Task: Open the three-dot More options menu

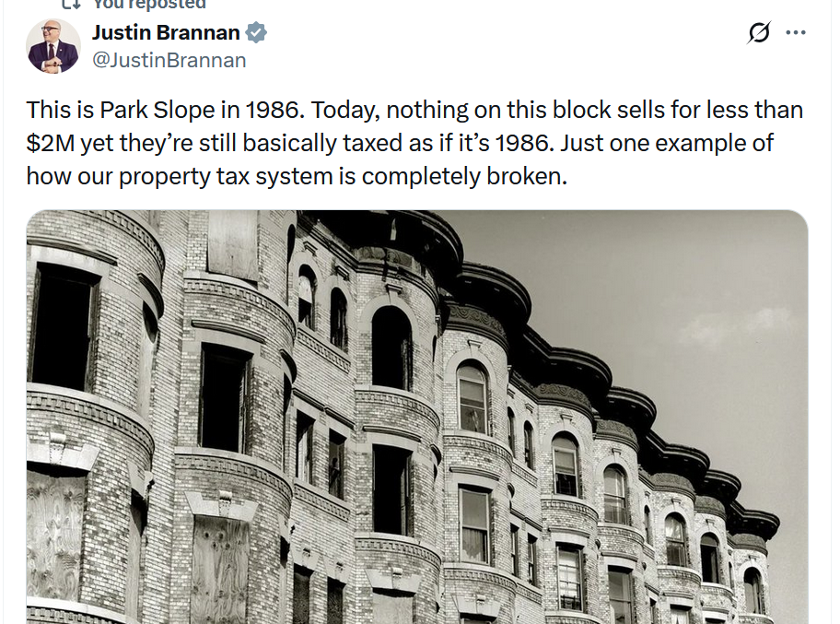Action: point(796,33)
